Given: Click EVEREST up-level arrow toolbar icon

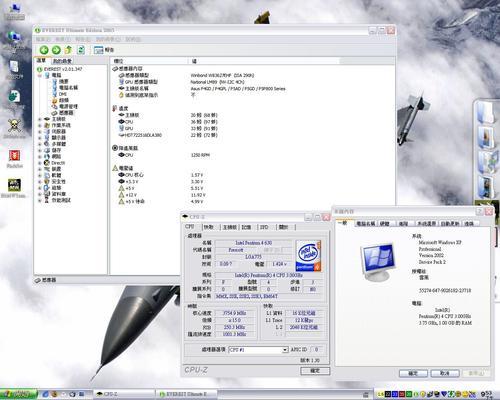Looking at the screenshot, I should pos(68,50).
